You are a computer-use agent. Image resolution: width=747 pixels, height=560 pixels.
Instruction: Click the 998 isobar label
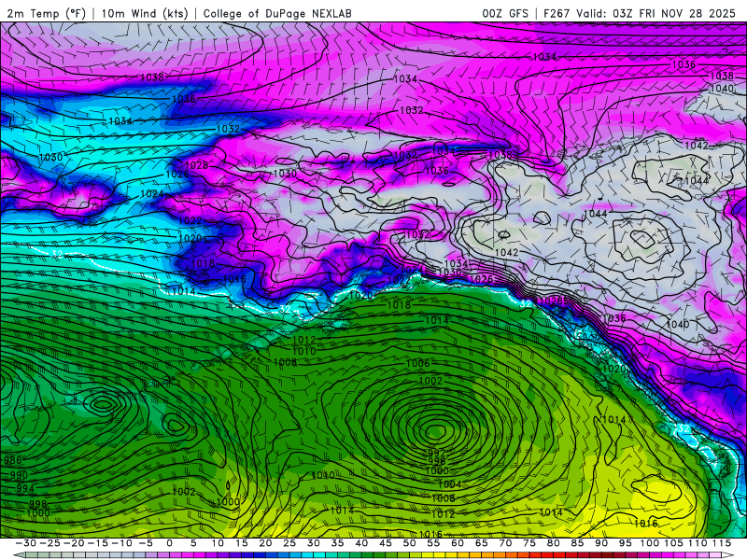pyautogui.click(x=37, y=504)
